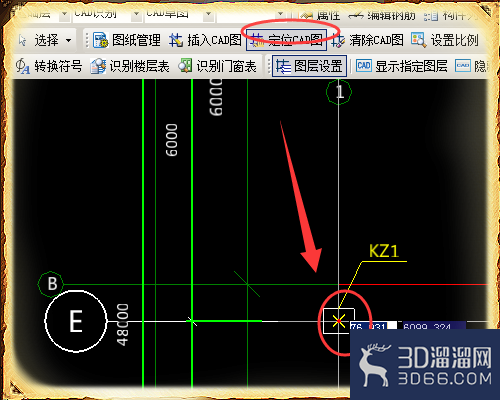Click the 4800 dimension text
This screenshot has height=400, width=500.
click(x=122, y=324)
